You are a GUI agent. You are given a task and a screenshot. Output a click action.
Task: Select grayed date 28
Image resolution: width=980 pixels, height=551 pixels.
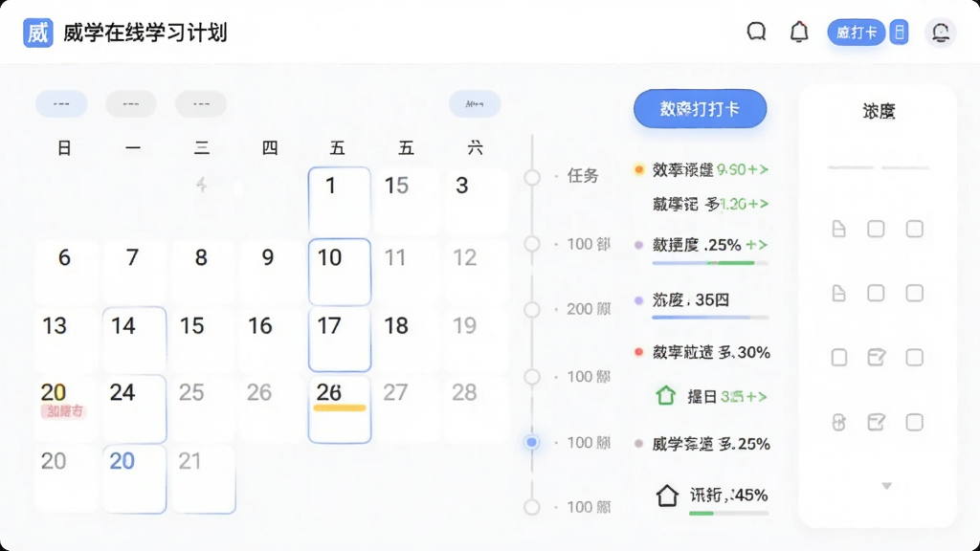click(475, 409)
